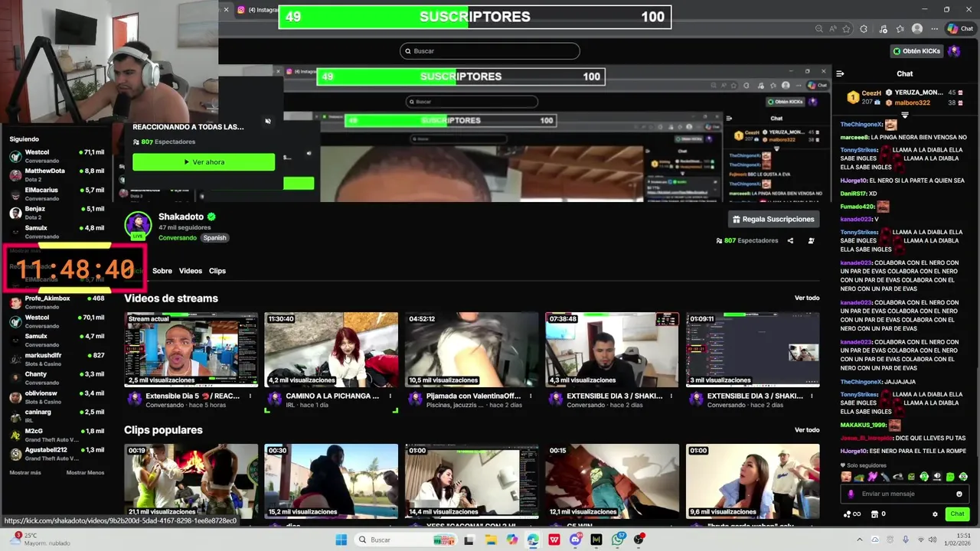
Task: Open ElMacarius followed channel in sidebar
Action: click(x=56, y=194)
